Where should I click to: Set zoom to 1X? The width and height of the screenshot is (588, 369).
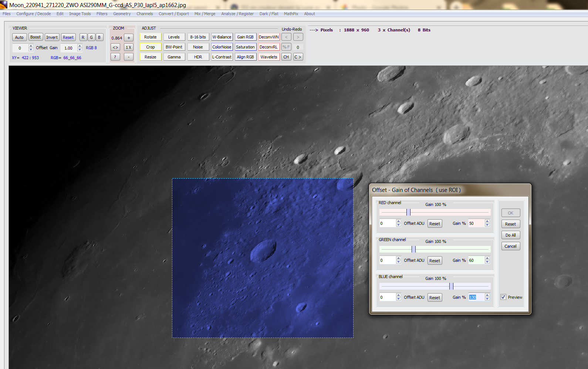pos(129,47)
